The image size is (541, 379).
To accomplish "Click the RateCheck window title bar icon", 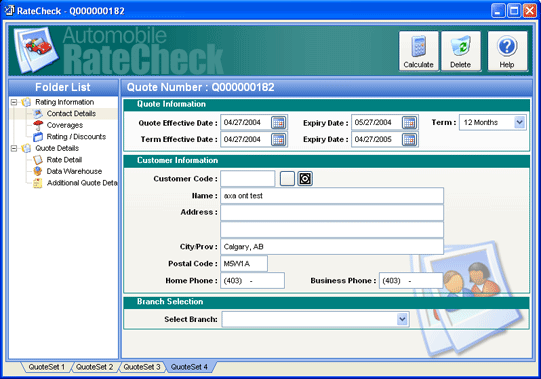I will pyautogui.click(x=9, y=10).
